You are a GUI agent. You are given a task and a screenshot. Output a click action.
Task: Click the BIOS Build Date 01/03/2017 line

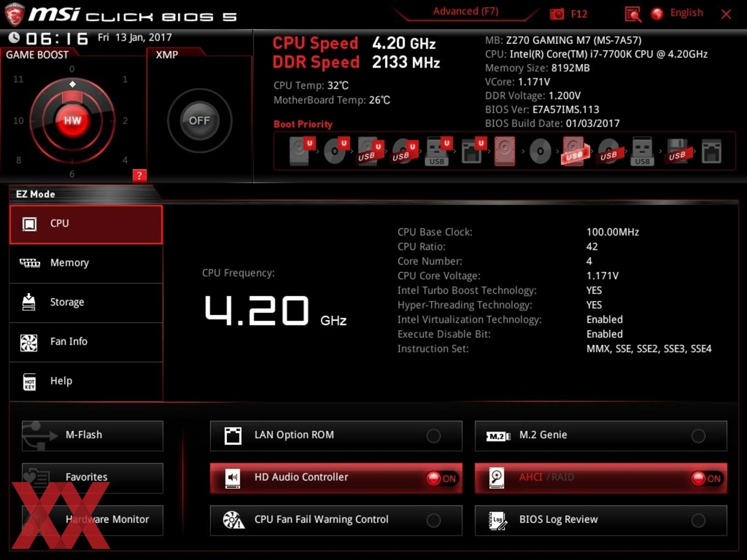coord(552,124)
